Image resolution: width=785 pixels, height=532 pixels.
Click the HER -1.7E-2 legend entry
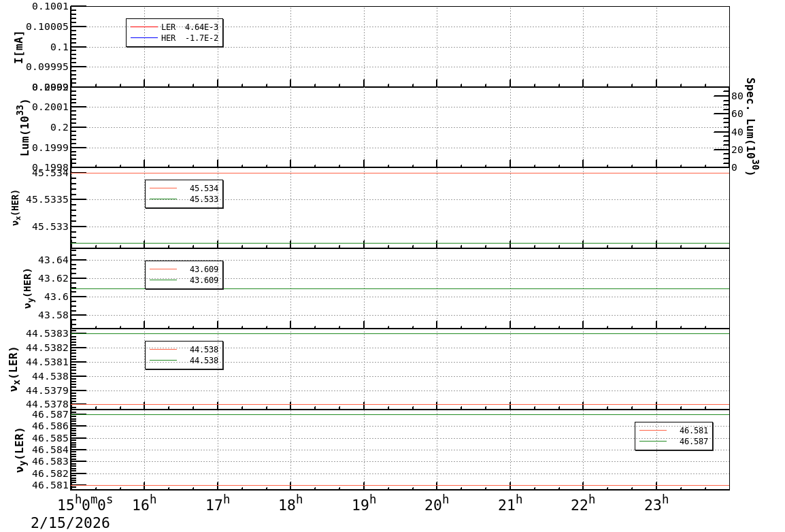pos(175,38)
